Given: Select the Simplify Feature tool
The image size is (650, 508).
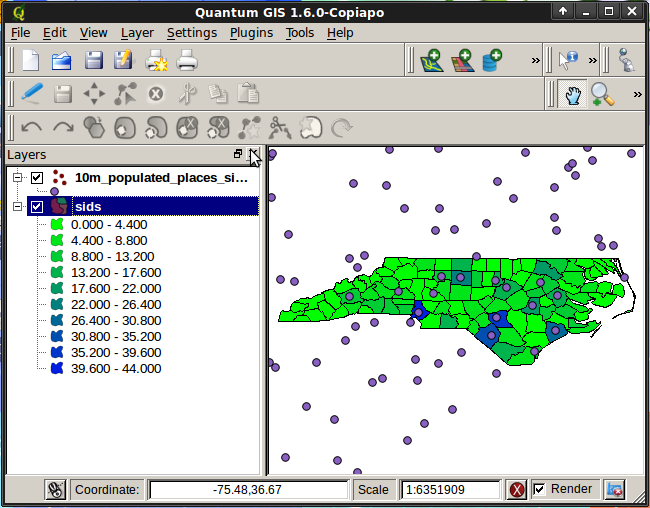Looking at the screenshot, I should click(x=94, y=127).
